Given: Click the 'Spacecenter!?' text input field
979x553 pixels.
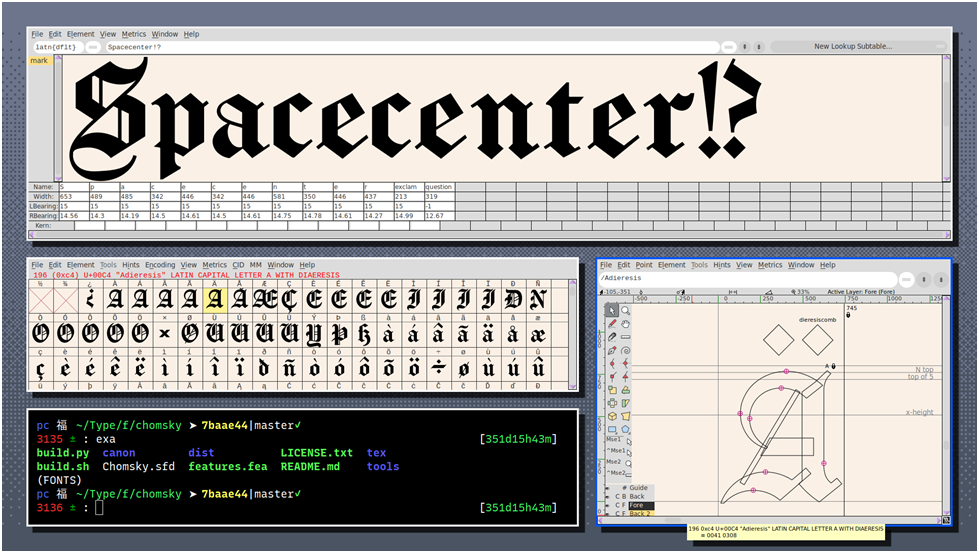Looking at the screenshot, I should pyautogui.click(x=412, y=47).
